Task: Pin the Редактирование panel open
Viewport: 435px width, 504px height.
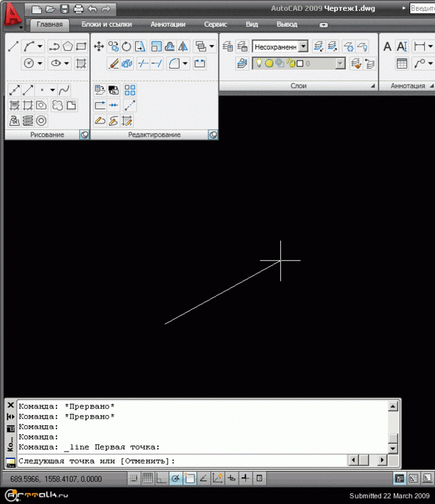Action: [213, 134]
